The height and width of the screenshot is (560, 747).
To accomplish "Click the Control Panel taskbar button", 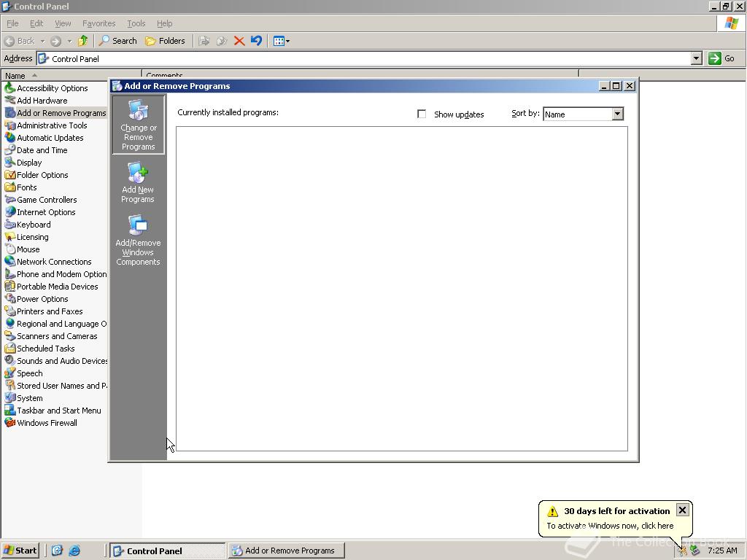I will click(x=167, y=551).
